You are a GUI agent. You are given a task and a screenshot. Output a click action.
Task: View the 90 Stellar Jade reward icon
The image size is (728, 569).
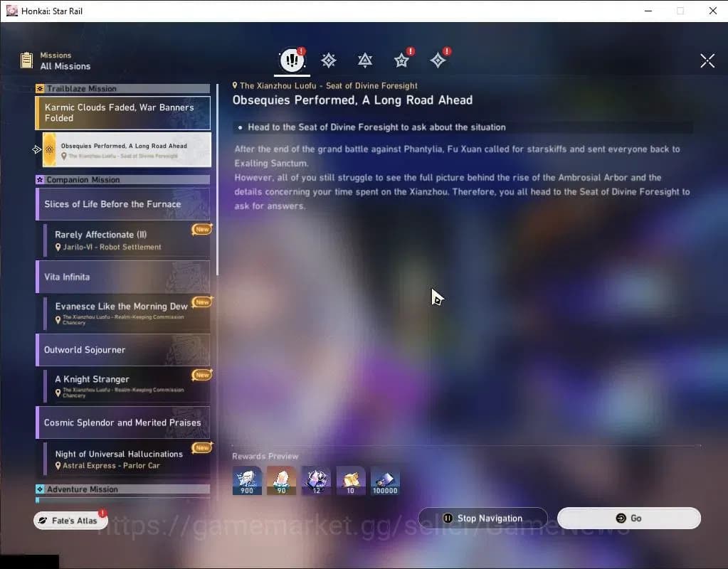pyautogui.click(x=281, y=481)
